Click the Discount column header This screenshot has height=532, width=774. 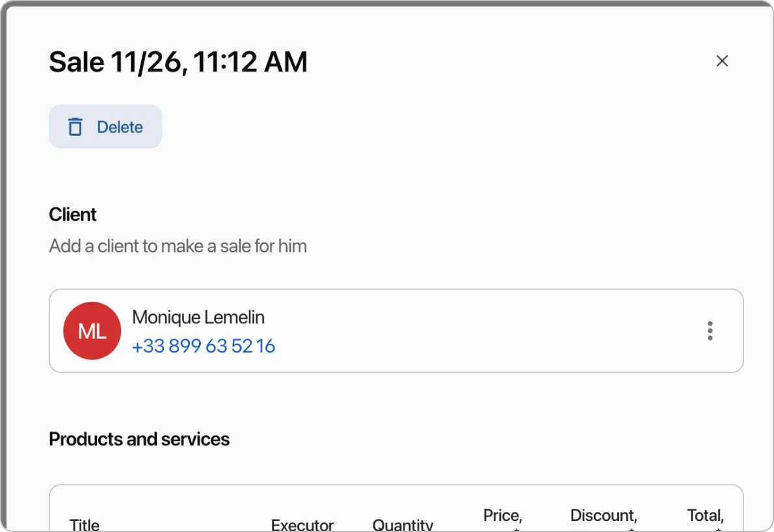603,516
